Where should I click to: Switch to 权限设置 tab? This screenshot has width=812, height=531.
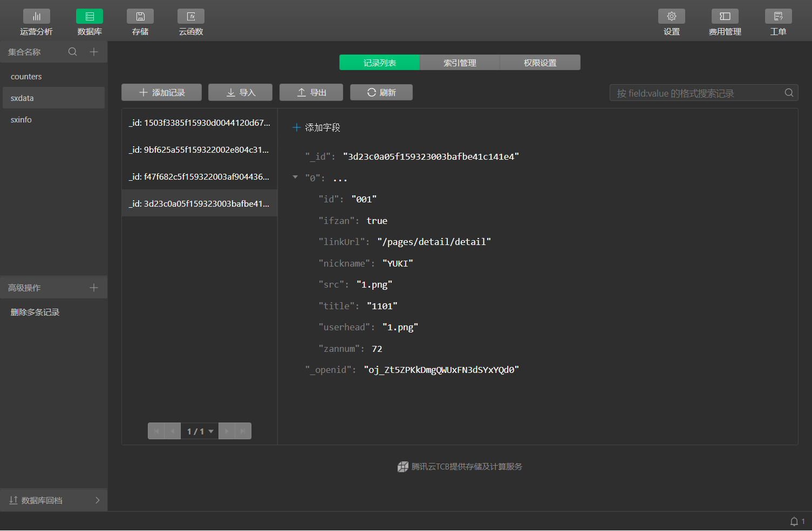coord(540,63)
